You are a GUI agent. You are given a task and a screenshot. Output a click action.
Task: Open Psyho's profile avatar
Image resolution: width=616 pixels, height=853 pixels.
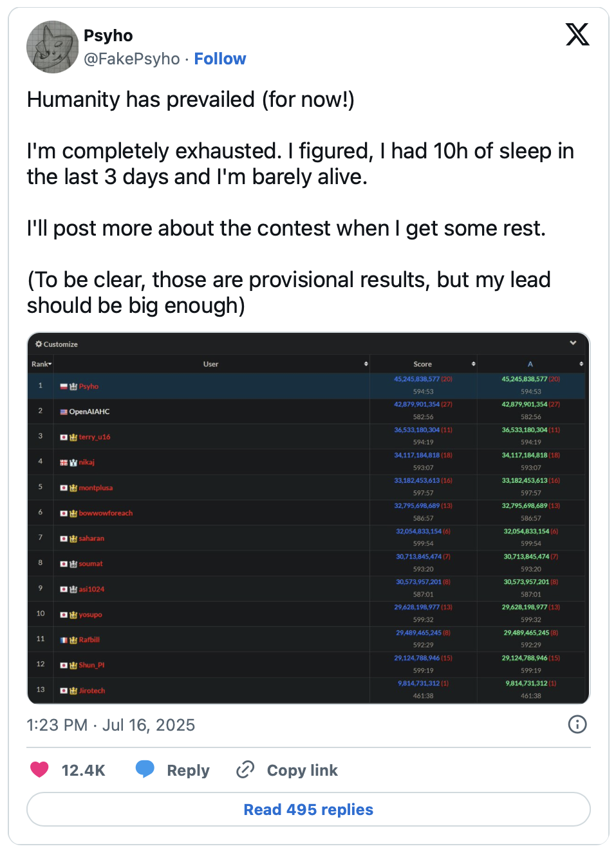click(x=52, y=47)
